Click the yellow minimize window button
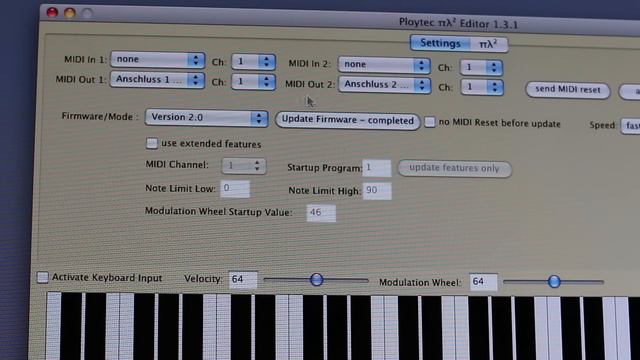Screen dimensions: 640x360 70,13
